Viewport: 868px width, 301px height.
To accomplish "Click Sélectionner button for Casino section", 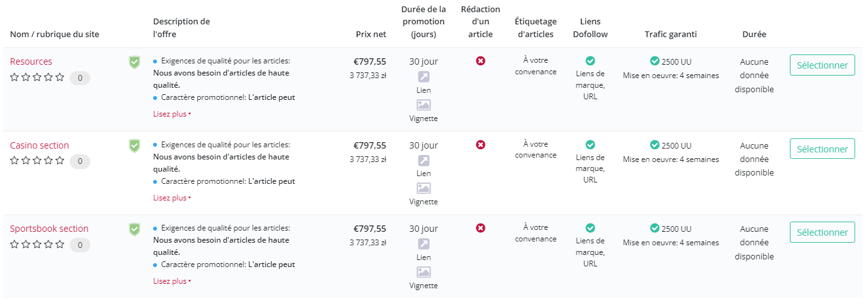I will click(x=823, y=149).
